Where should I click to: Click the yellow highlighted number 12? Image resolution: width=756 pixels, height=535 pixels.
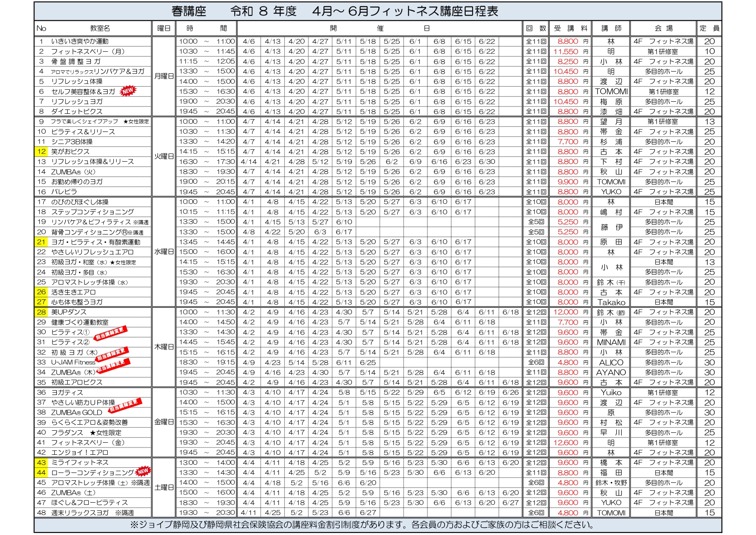pos(41,152)
